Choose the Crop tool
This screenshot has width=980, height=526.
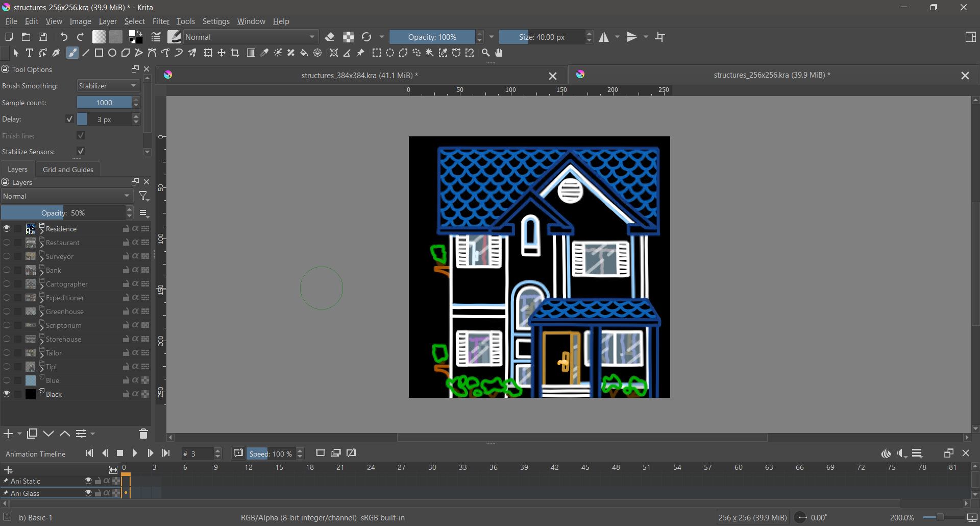(x=235, y=53)
